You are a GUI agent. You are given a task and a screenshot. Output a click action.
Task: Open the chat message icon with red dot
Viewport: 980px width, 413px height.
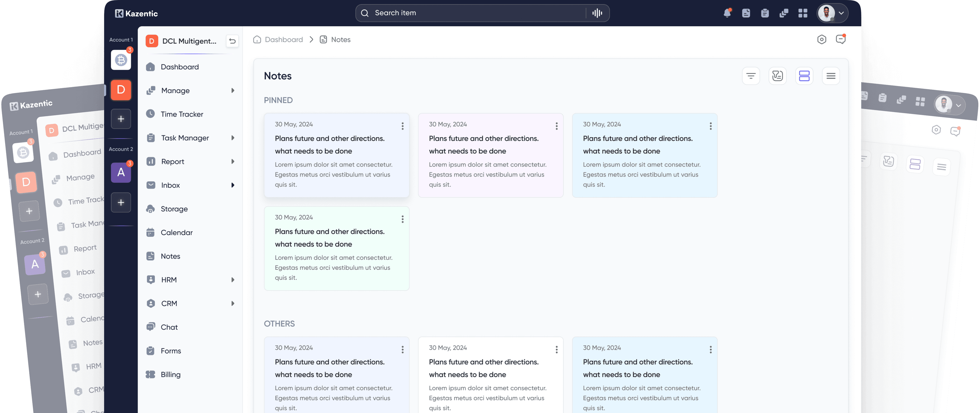tap(841, 39)
